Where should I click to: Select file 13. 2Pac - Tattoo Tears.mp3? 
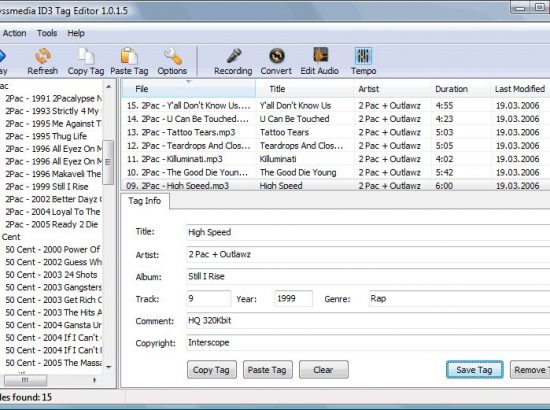181,132
